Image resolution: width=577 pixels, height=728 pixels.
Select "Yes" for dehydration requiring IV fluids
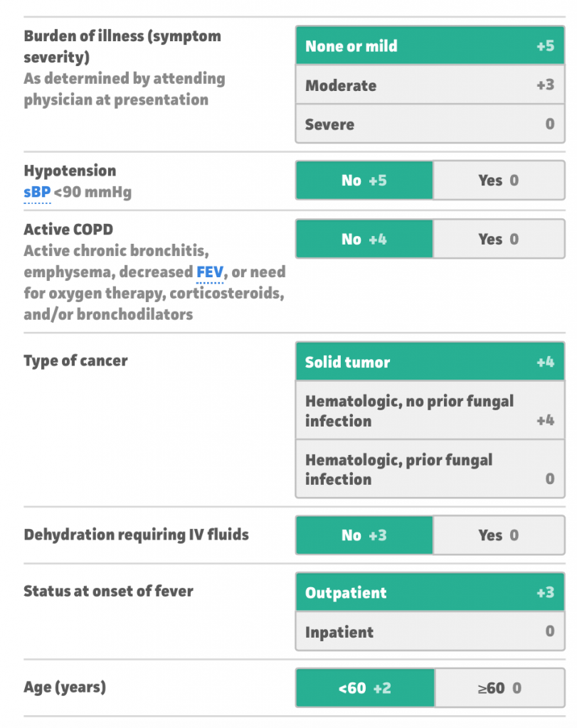pyautogui.click(x=499, y=535)
